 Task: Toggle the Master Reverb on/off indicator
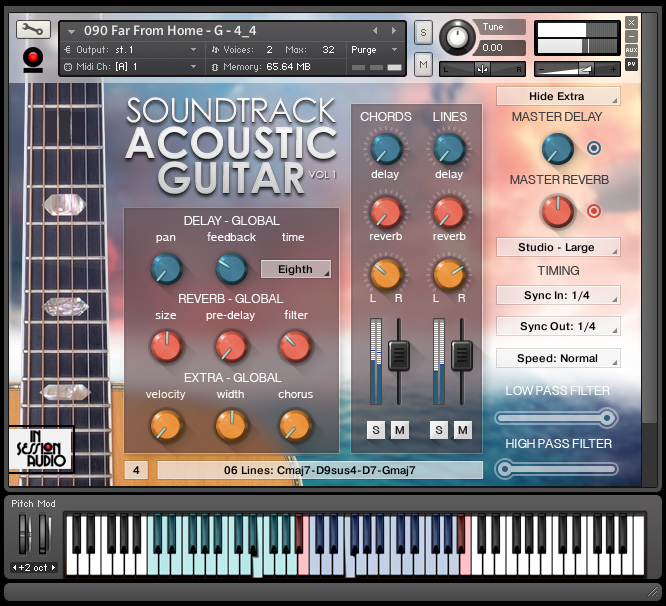(594, 211)
